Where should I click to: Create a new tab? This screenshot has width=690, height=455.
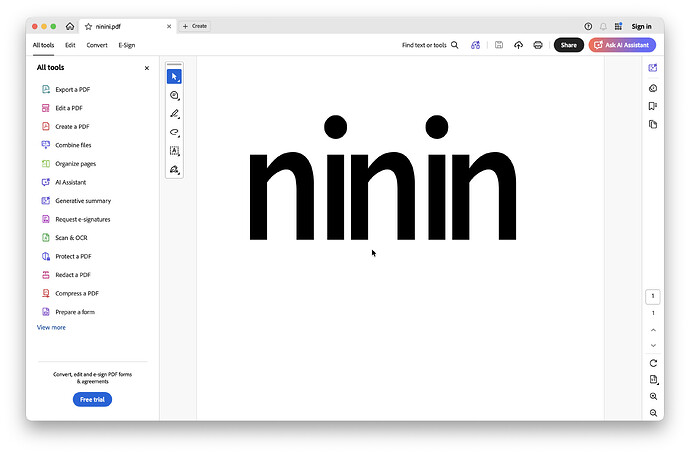pyautogui.click(x=195, y=26)
